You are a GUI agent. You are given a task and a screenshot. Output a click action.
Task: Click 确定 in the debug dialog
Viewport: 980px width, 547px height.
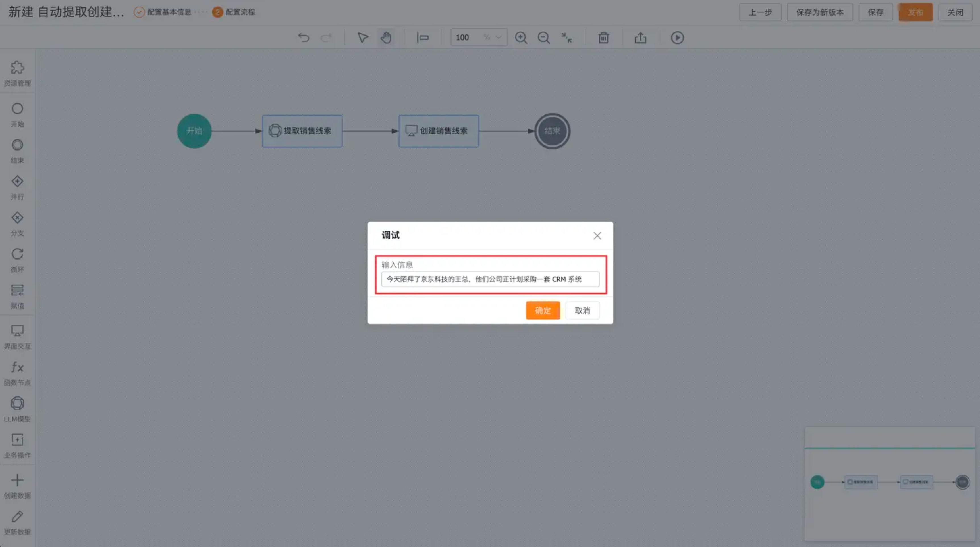(x=543, y=310)
